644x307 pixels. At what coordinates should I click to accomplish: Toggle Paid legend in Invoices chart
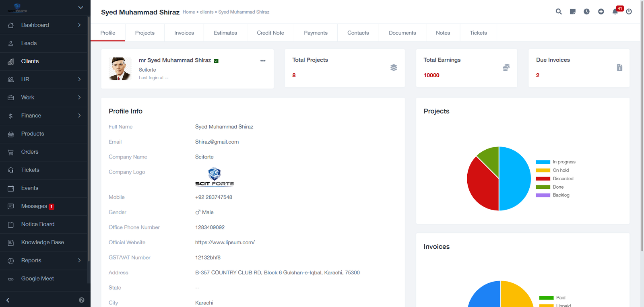(546, 298)
